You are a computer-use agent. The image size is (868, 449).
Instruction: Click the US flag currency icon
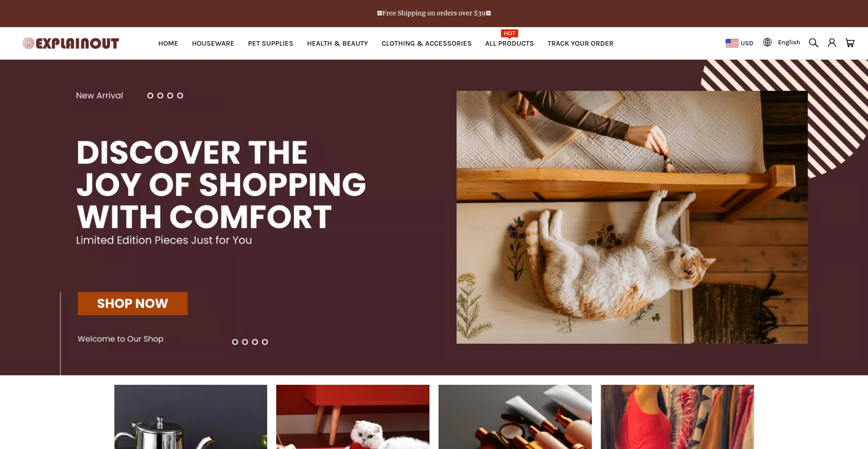[732, 43]
